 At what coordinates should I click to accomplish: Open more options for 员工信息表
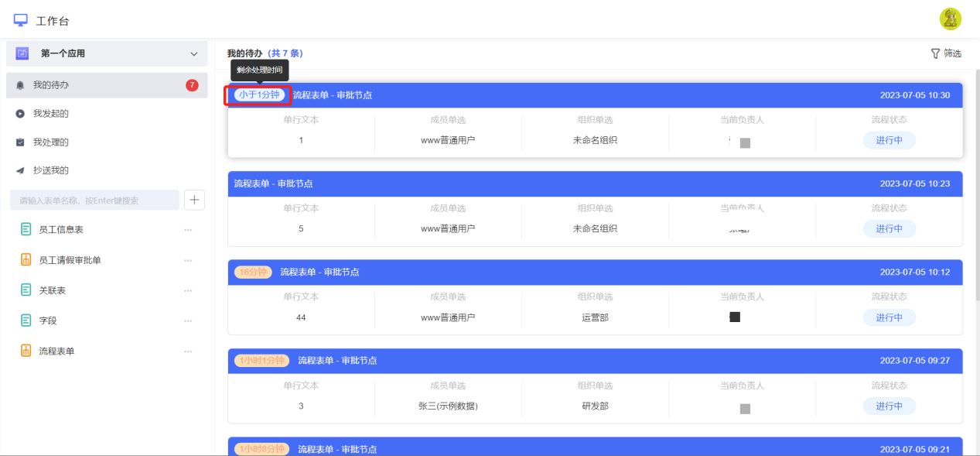(188, 230)
